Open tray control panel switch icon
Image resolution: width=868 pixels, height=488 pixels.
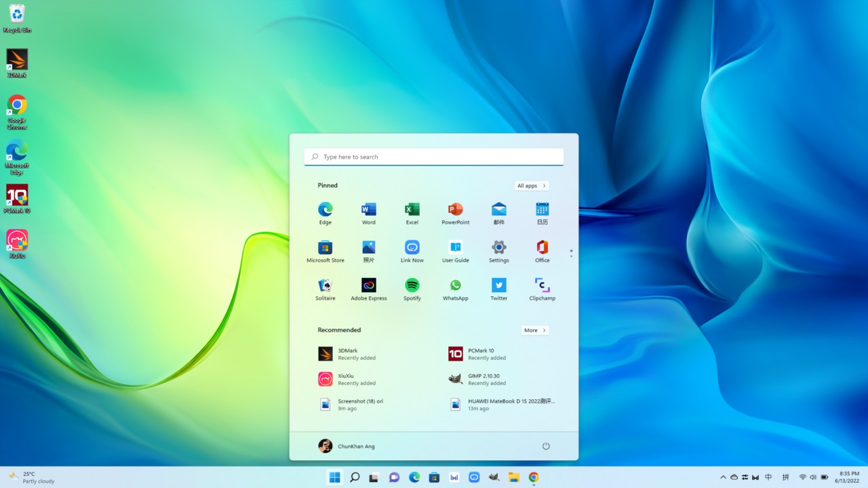coord(745,477)
